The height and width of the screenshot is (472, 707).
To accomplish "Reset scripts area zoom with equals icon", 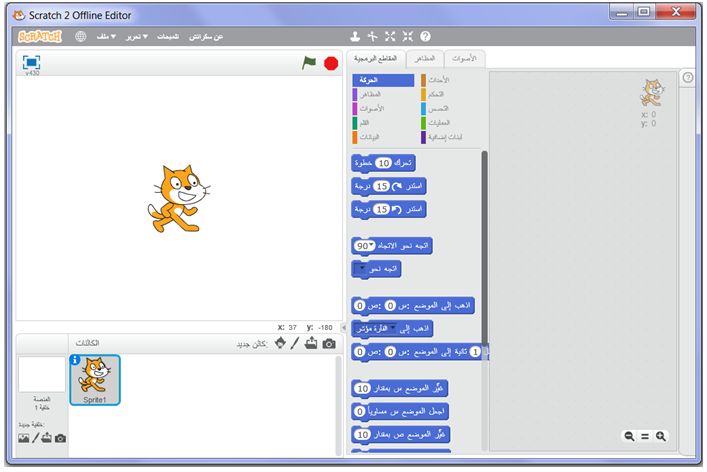I will pyautogui.click(x=645, y=436).
